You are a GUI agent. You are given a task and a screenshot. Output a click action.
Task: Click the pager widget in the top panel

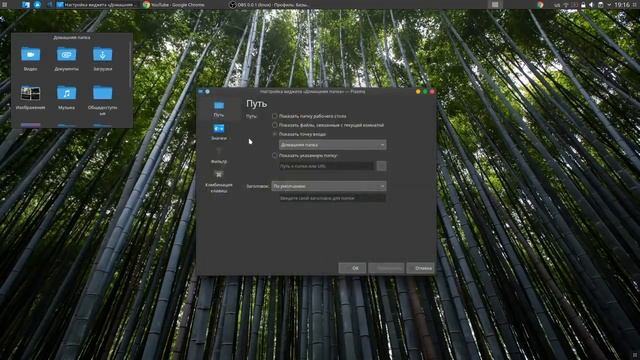[x=495, y=4]
